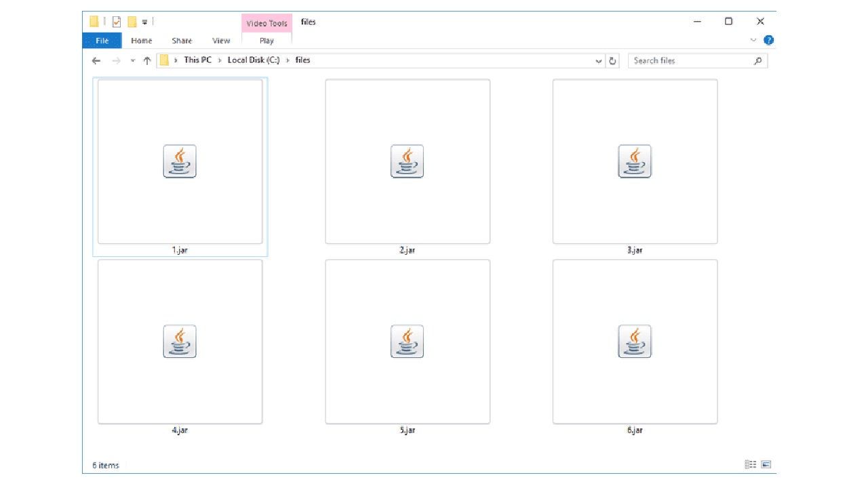Switch to Details view in status bar
Image resolution: width=868 pixels, height=488 pixels.
[x=751, y=465]
